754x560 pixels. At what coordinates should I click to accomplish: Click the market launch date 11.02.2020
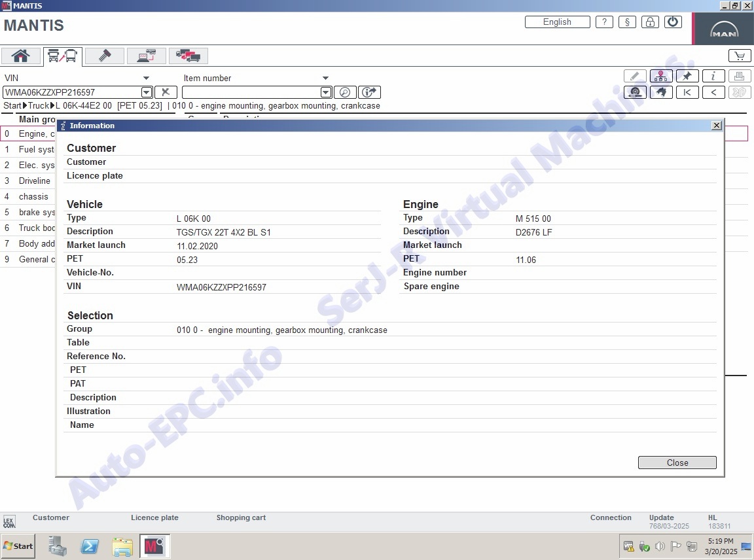[197, 246]
